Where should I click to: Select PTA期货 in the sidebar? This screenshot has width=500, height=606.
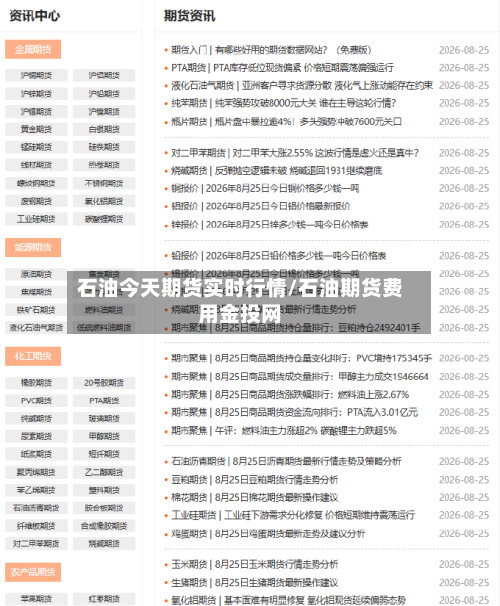[104, 400]
